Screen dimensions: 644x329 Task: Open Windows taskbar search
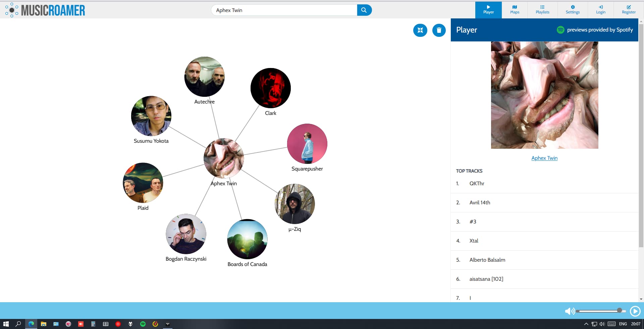coord(18,324)
